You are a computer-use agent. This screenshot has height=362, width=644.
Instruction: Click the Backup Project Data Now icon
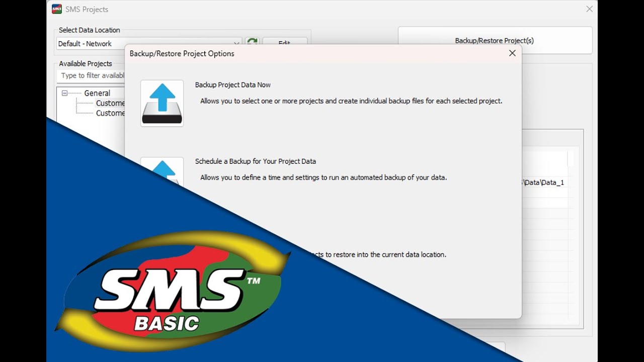pos(162,103)
